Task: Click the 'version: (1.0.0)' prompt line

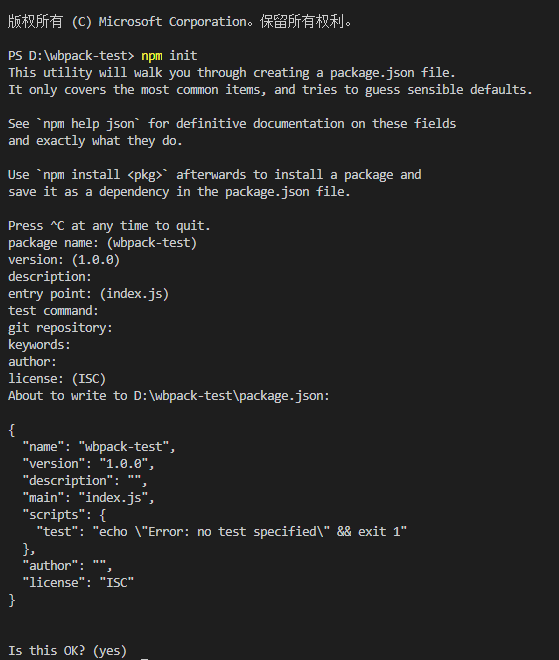Action: click(x=64, y=260)
